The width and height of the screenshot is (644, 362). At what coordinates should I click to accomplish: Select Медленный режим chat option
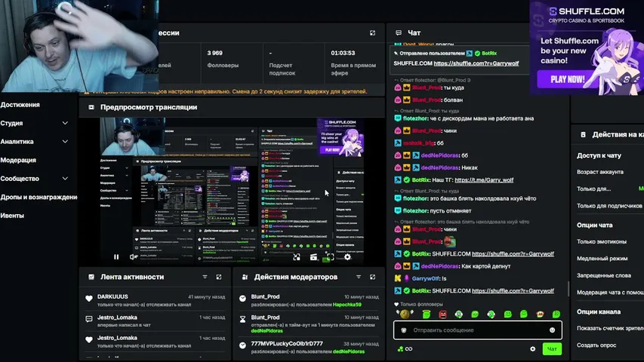click(x=602, y=258)
